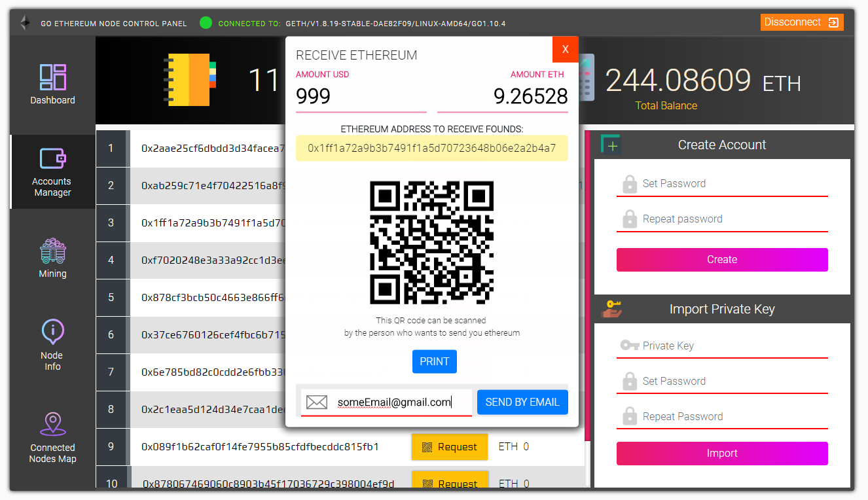Select the account address starting with 0x6e785bd82c0cdd2e6fbb3

pyautogui.click(x=213, y=372)
